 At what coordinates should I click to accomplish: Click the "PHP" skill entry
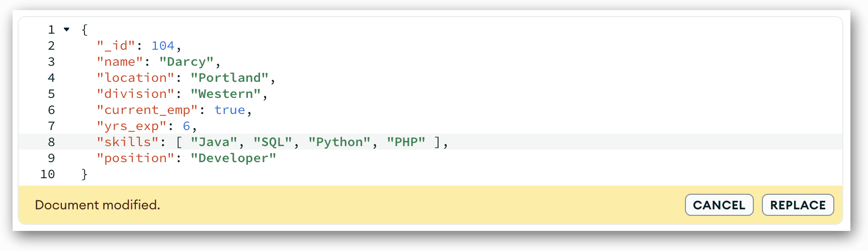(406, 142)
